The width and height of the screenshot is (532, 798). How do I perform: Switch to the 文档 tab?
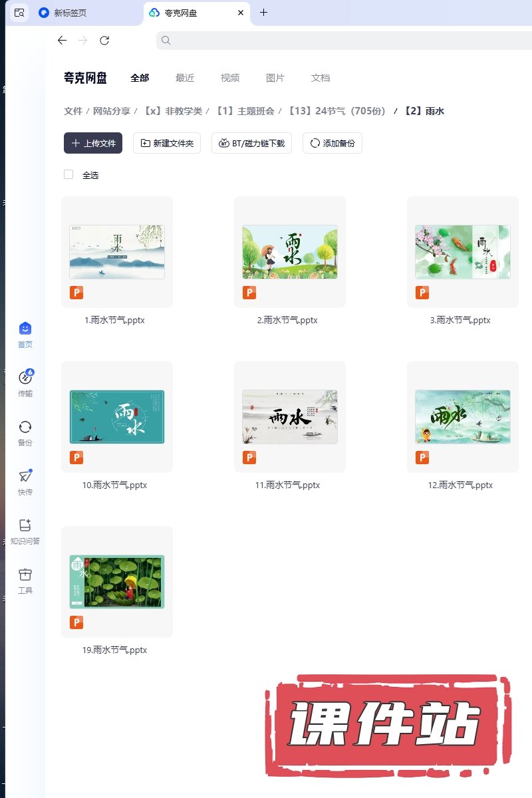click(x=321, y=78)
